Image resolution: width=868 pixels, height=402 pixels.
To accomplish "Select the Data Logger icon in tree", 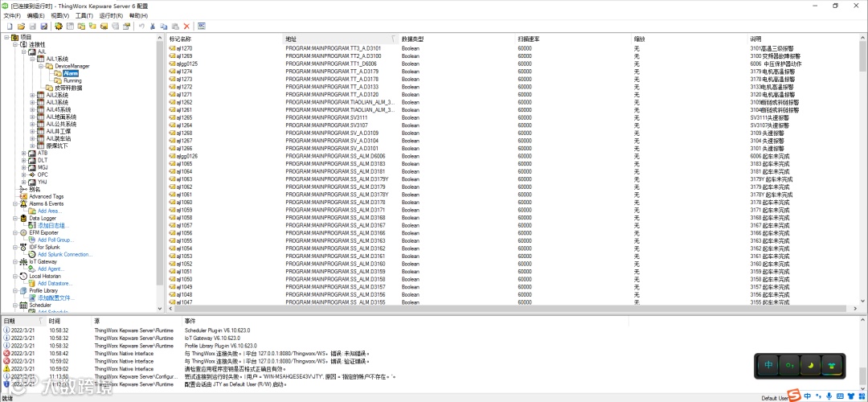I will (x=23, y=218).
